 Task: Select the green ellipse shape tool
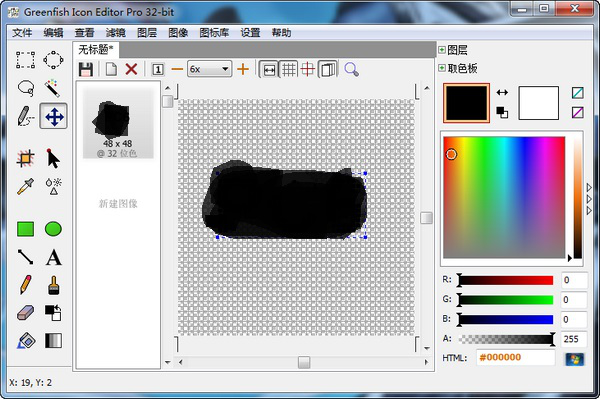click(53, 229)
